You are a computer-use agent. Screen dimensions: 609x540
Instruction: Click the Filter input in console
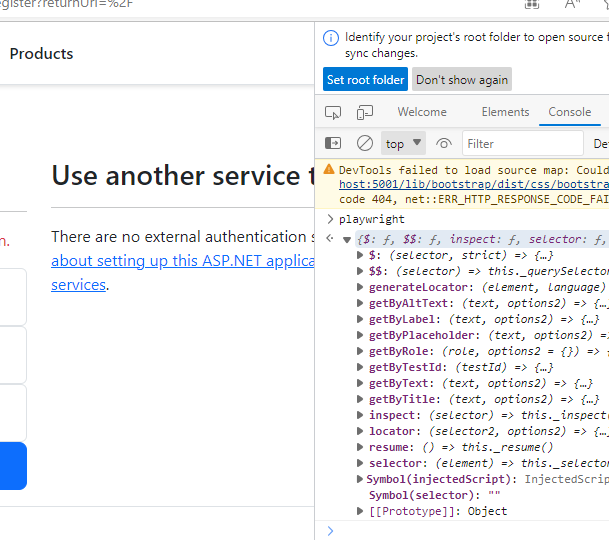click(x=522, y=144)
